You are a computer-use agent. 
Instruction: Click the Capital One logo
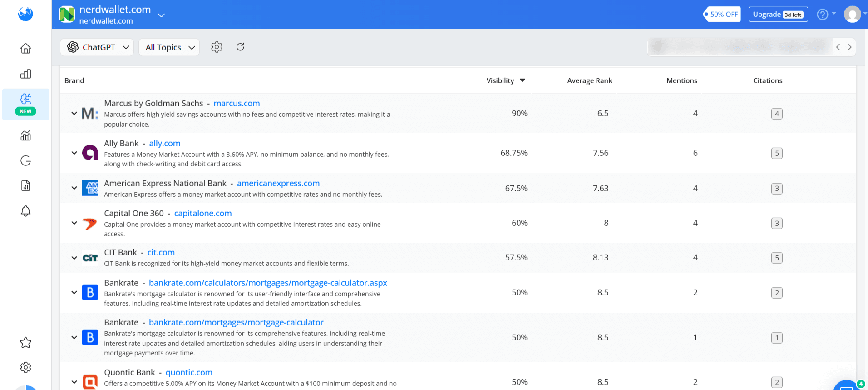coord(90,223)
